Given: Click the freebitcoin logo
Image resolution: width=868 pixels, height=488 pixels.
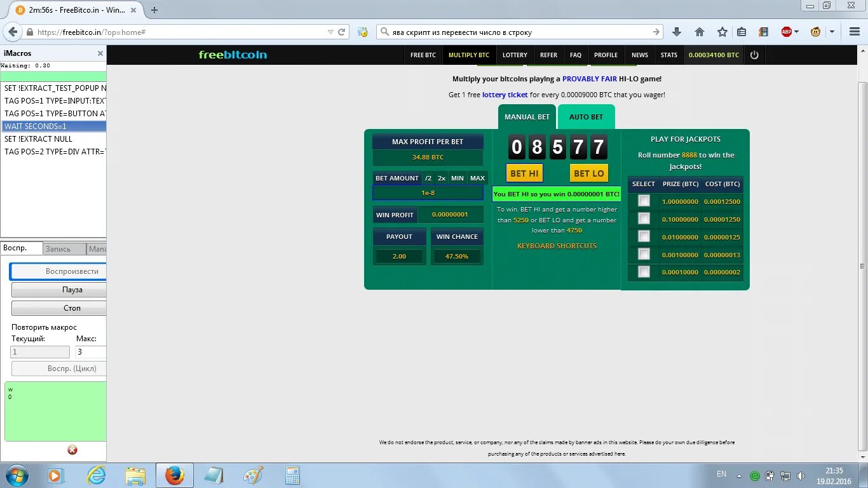Looking at the screenshot, I should click(x=233, y=55).
